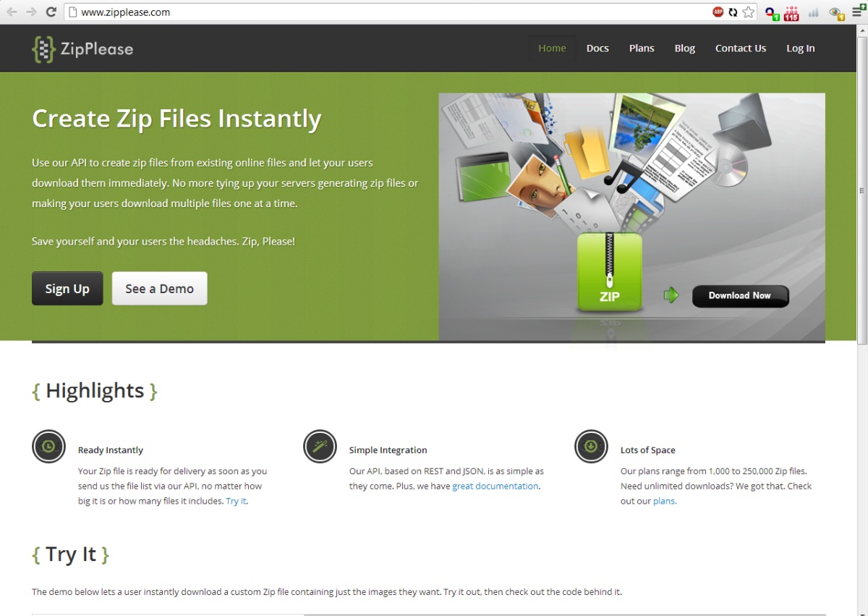Click the banner image of files entering zip
868x616 pixels.
(631, 216)
